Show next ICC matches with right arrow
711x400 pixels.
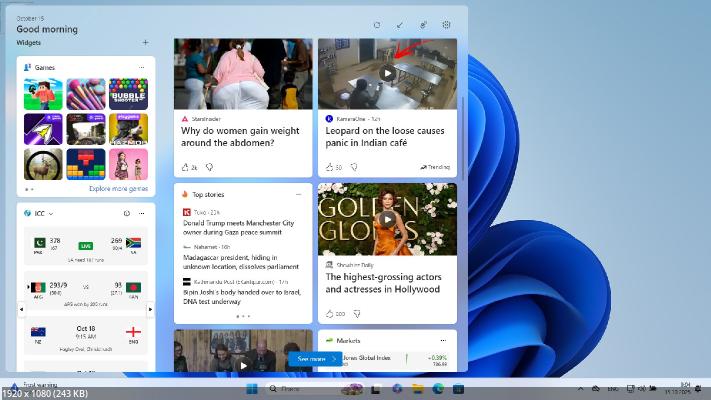coord(152,308)
